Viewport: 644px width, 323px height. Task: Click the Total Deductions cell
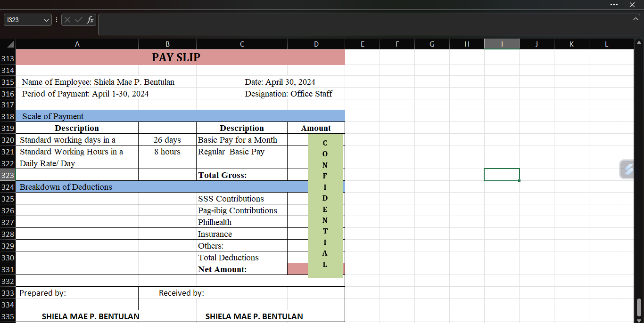click(242, 258)
